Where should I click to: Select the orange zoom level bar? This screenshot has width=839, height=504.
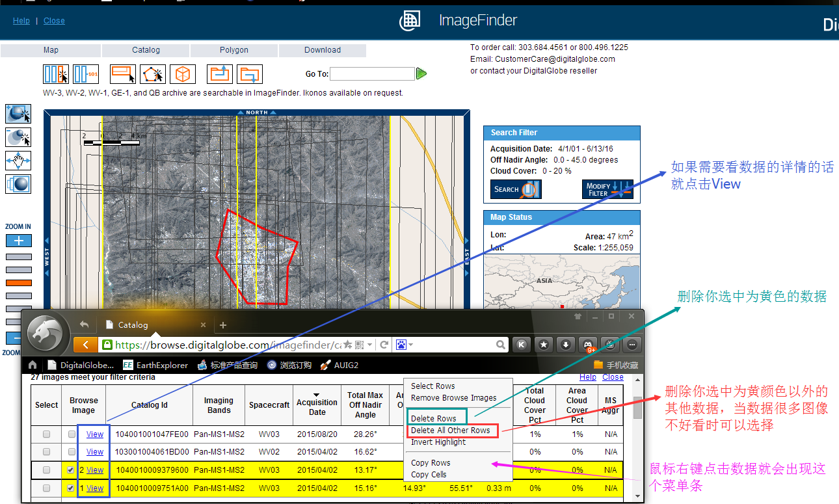point(18,283)
